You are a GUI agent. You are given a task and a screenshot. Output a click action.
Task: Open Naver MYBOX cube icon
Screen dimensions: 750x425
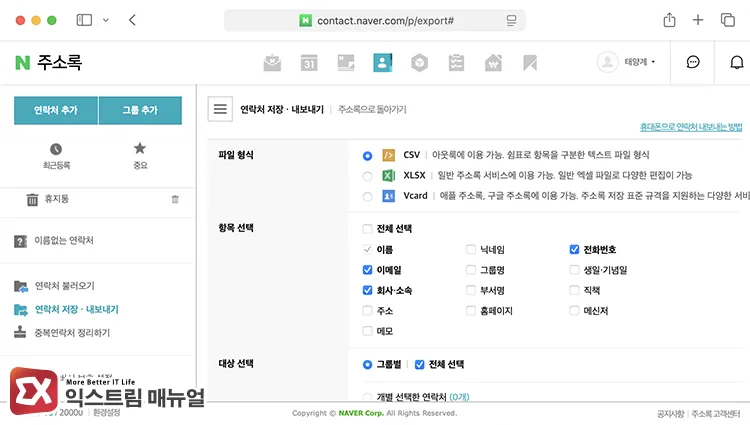(419, 63)
